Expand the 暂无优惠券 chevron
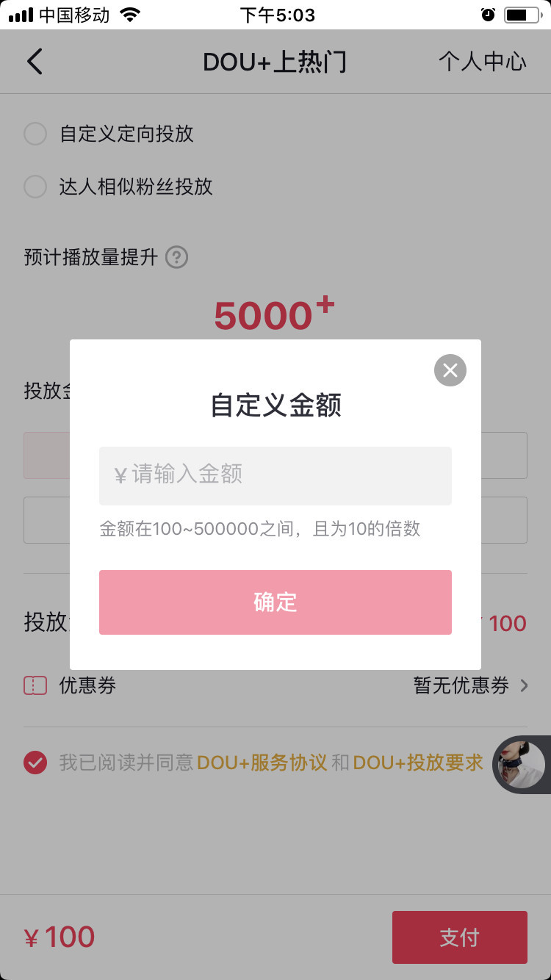This screenshot has width=551, height=980. coord(524,685)
